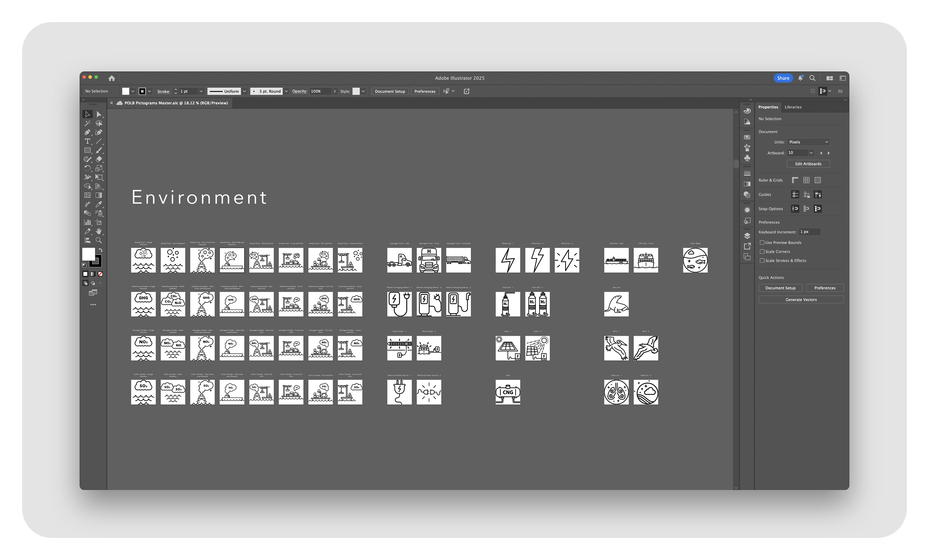Enable Scale Corners checkbox
The width and height of the screenshot is (929, 560).
[762, 251]
